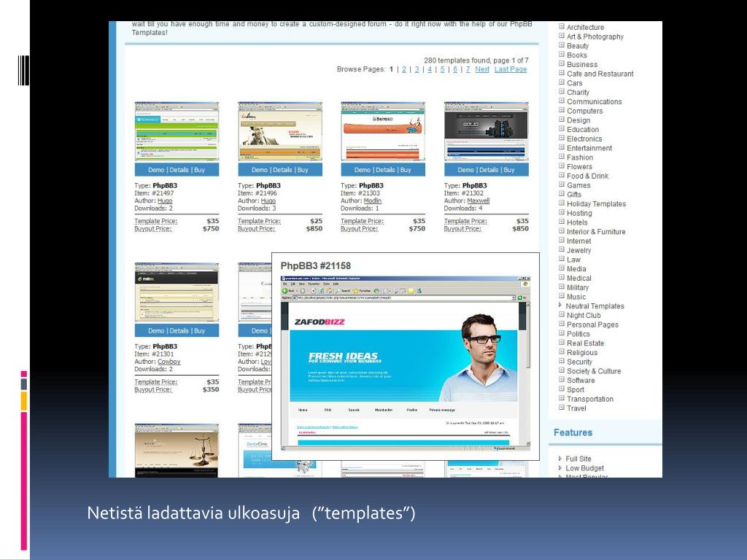Click Buy for item #21303
This screenshot has width=747, height=560.
click(406, 170)
